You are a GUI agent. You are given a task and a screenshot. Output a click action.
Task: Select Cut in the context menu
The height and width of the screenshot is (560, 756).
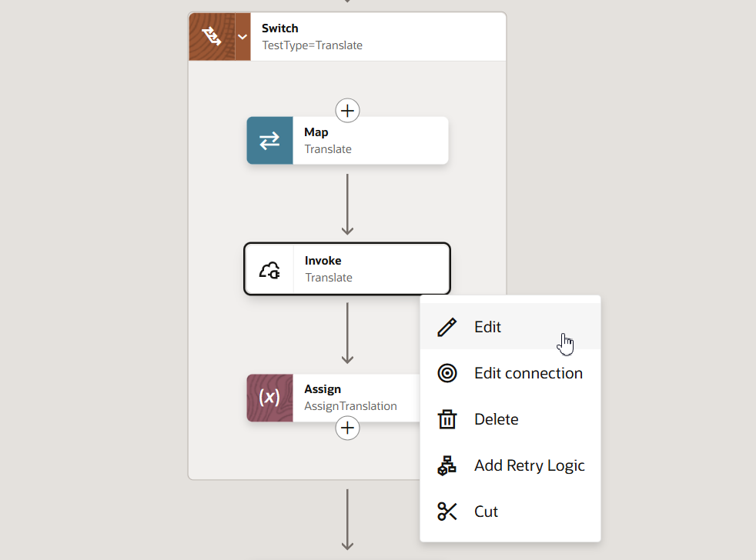pos(510,512)
